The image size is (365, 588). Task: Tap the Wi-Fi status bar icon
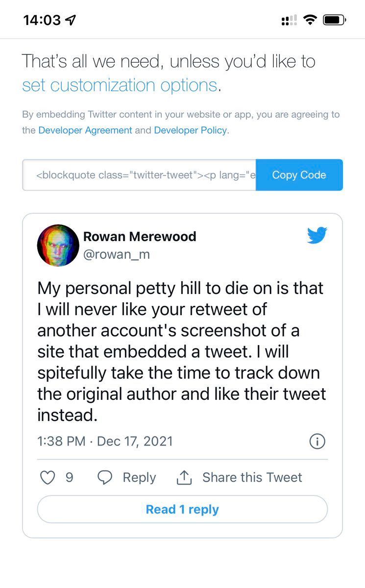(x=310, y=20)
